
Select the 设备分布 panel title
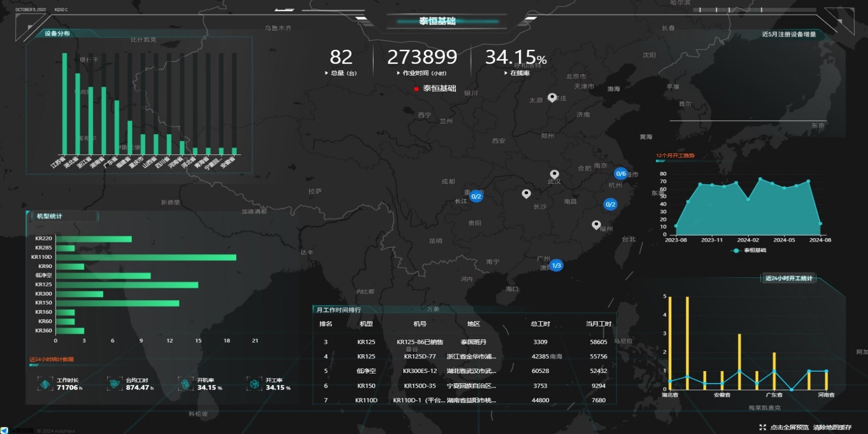point(57,33)
